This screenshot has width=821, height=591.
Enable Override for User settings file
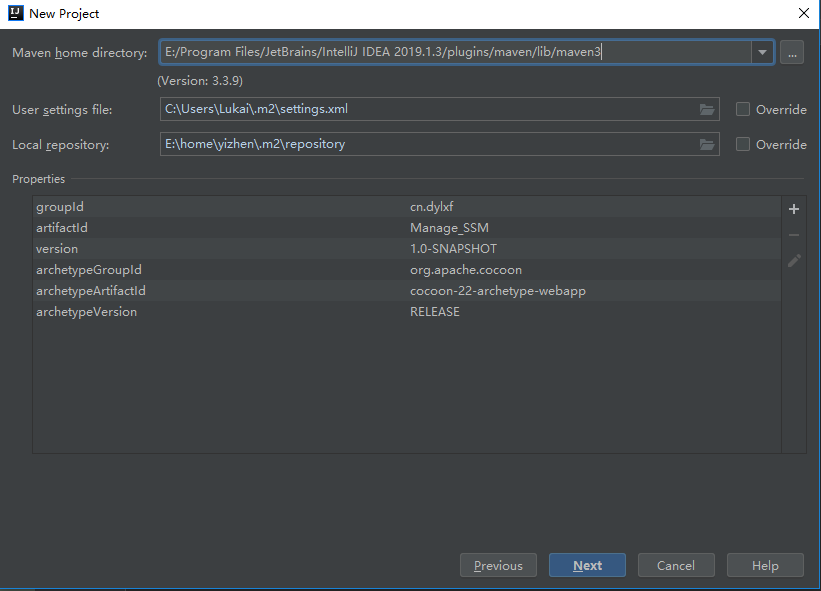pos(742,109)
